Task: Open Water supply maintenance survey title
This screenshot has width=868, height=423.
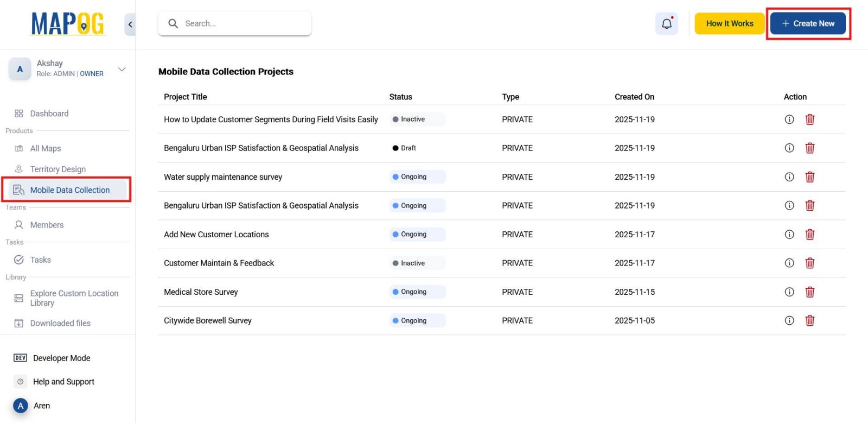Action: tap(223, 177)
